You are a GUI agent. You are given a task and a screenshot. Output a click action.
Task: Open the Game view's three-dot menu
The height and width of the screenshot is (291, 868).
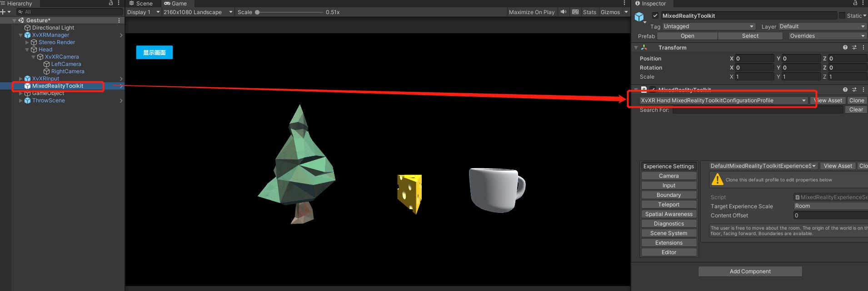[624, 3]
